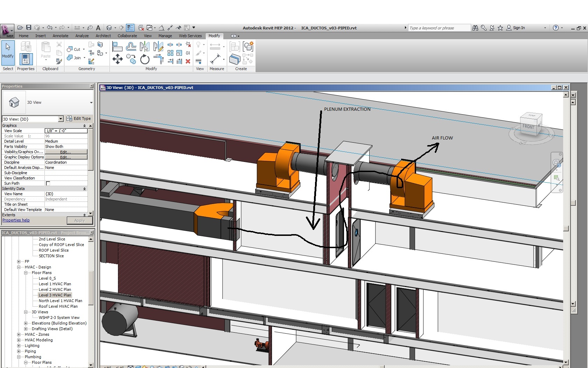The width and height of the screenshot is (588, 368).
Task: Click the View Scale value field
Action: coord(66,131)
